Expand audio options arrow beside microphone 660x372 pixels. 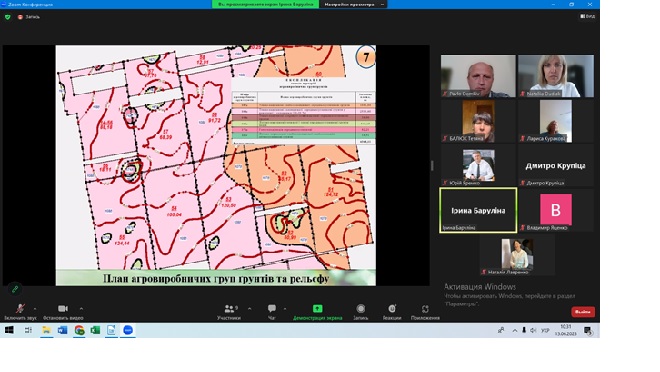[x=35, y=308]
